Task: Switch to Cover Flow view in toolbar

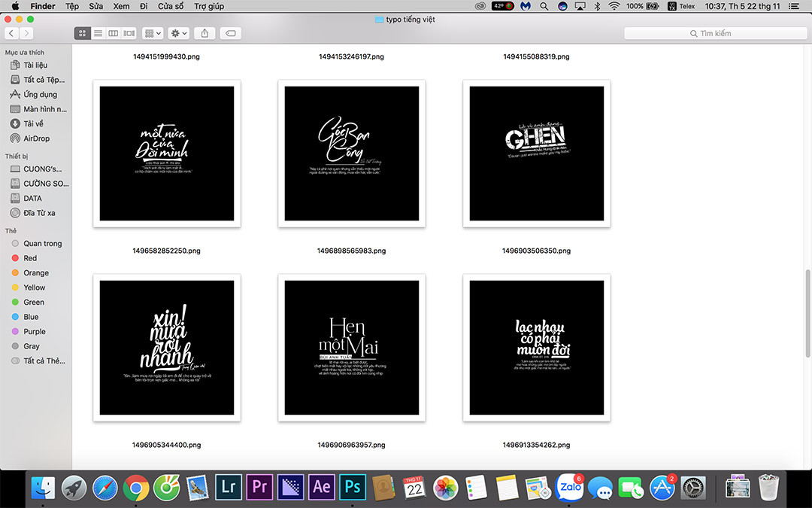Action: 129,33
